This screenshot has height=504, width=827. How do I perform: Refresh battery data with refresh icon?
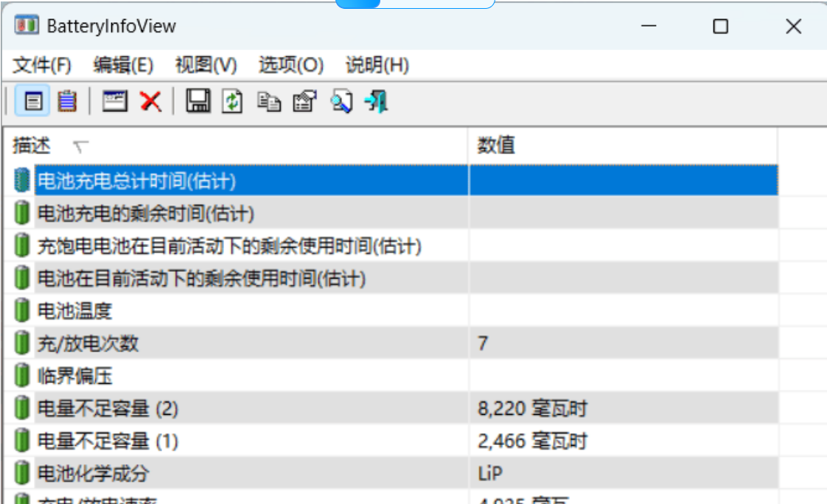tap(234, 102)
